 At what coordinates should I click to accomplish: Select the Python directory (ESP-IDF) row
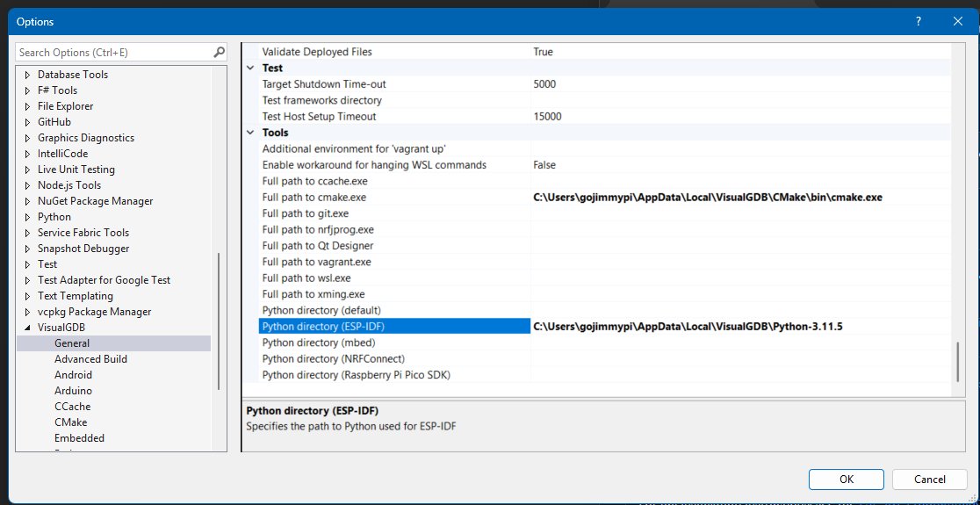click(395, 326)
